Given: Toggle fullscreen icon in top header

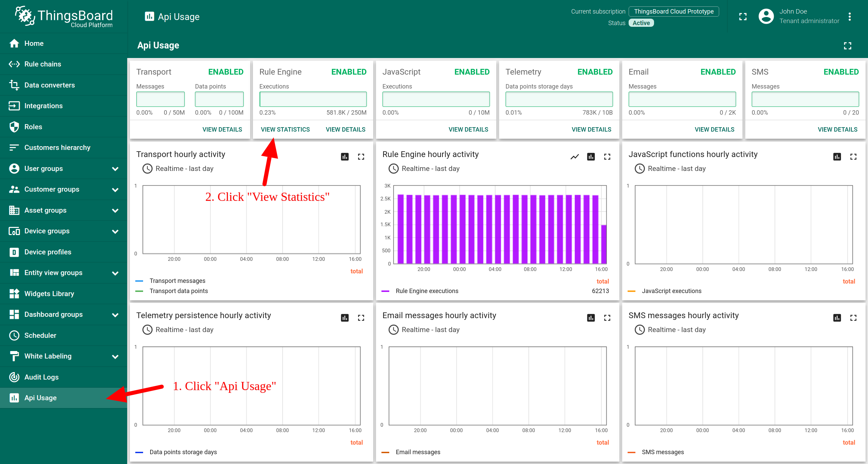Looking at the screenshot, I should [x=743, y=17].
